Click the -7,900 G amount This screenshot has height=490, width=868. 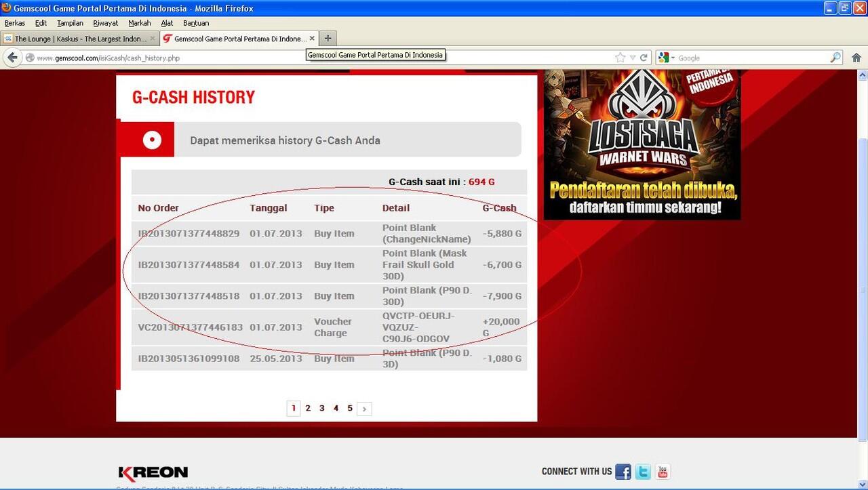(502, 296)
